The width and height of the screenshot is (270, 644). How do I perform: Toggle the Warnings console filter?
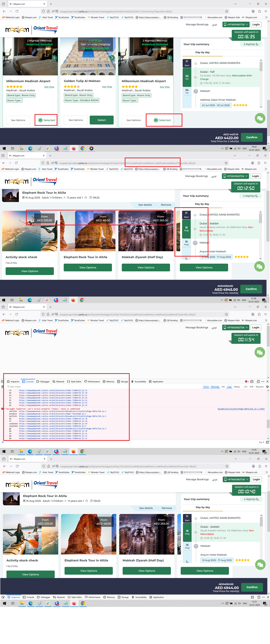point(215,387)
